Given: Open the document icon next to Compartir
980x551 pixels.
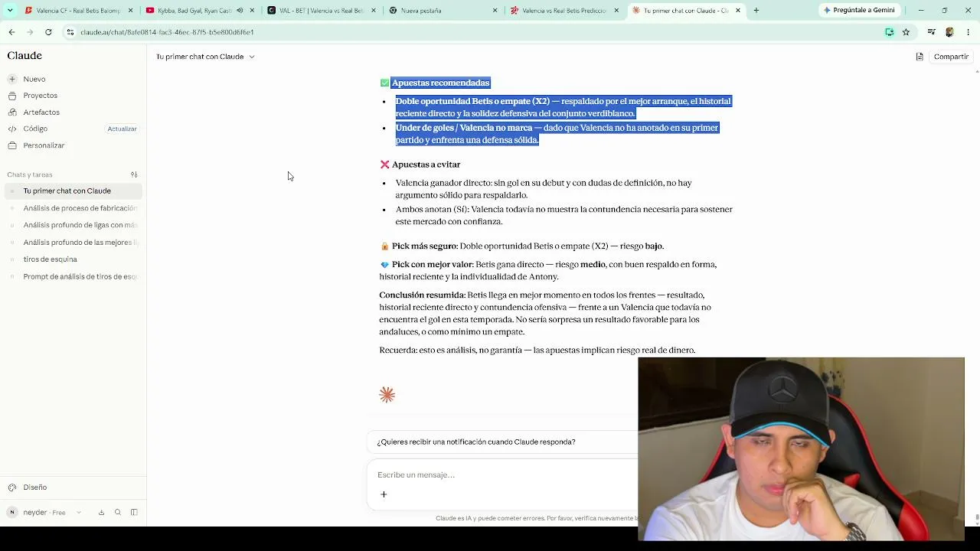Looking at the screenshot, I should point(920,57).
